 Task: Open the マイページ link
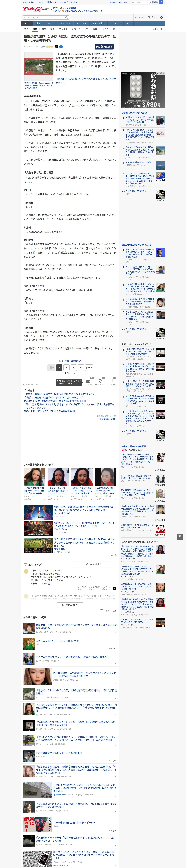(139, 17)
